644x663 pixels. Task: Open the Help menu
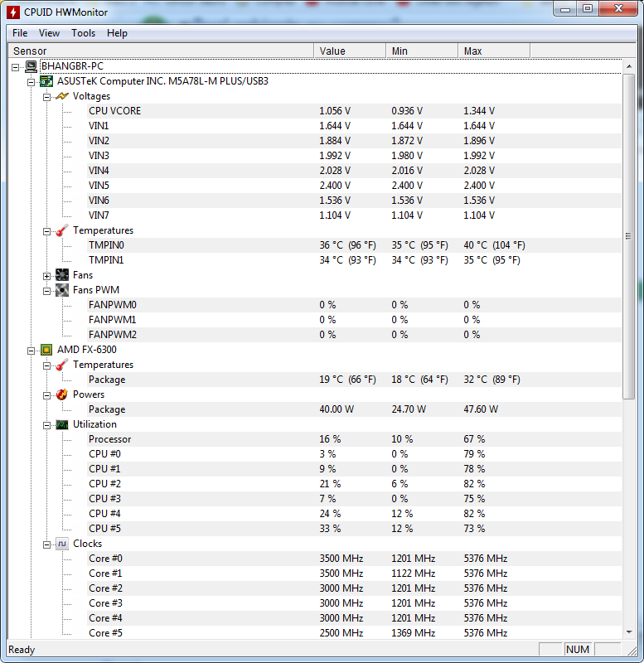click(117, 33)
